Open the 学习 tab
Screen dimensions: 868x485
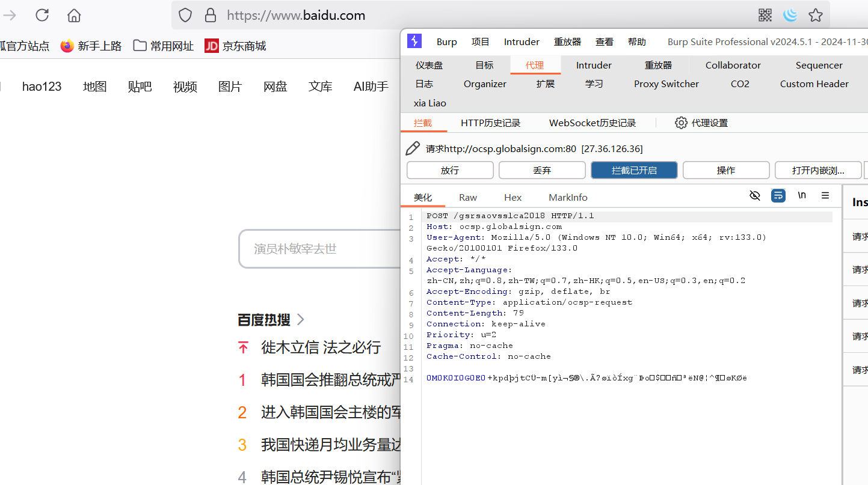pyautogui.click(x=594, y=84)
